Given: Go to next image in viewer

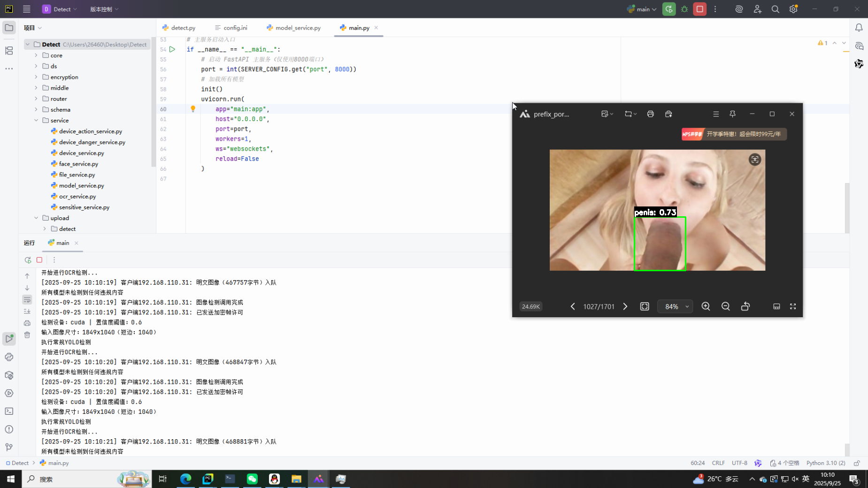Looking at the screenshot, I should coord(625,306).
